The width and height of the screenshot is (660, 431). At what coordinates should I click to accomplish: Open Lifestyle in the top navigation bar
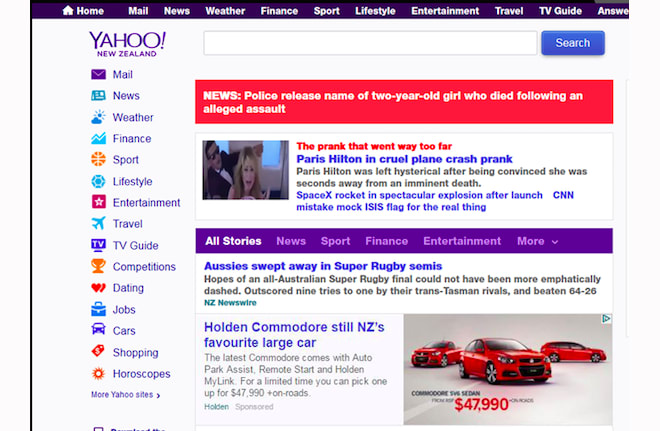pyautogui.click(x=375, y=11)
